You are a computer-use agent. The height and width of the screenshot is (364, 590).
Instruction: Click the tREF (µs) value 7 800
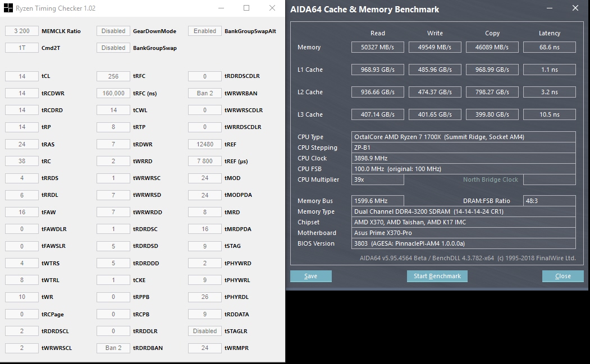tap(205, 161)
